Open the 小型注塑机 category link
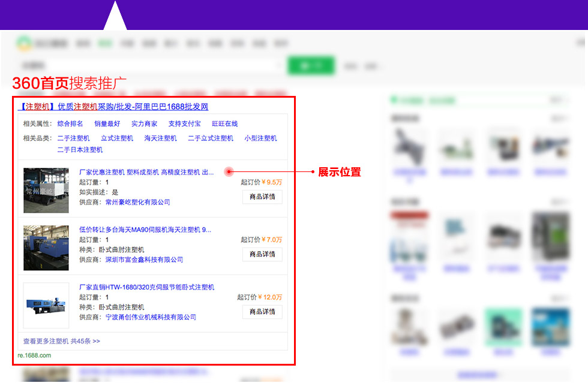588x383 pixels. point(260,138)
